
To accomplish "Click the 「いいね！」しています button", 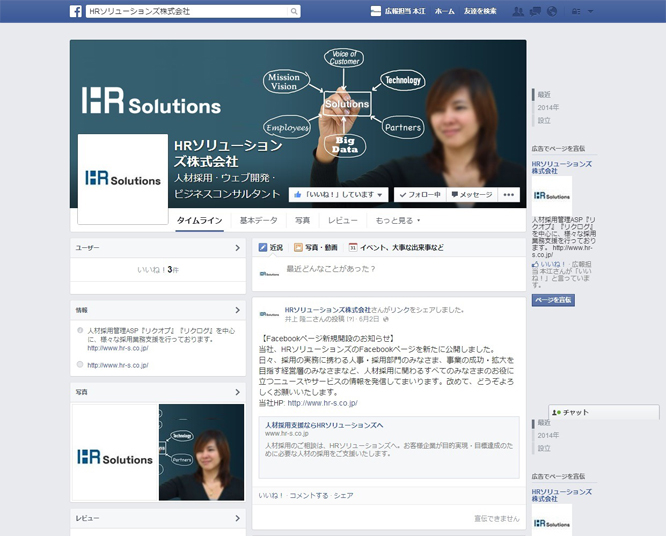I will coord(338,195).
